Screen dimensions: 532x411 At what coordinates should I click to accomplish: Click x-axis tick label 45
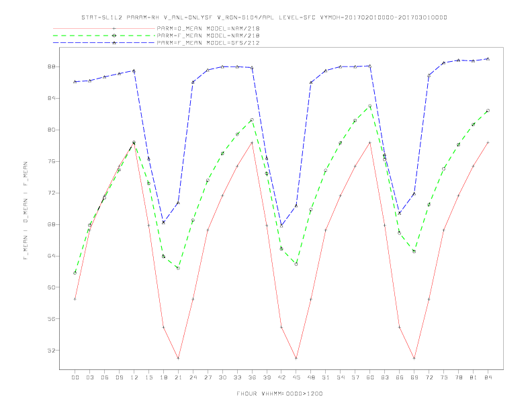296,377
